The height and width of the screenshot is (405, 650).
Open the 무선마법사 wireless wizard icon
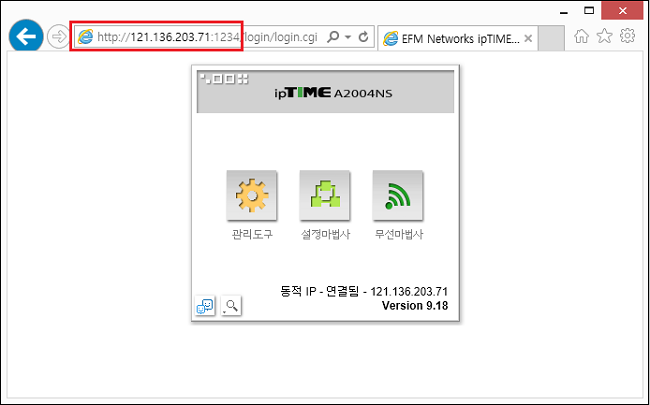click(398, 195)
